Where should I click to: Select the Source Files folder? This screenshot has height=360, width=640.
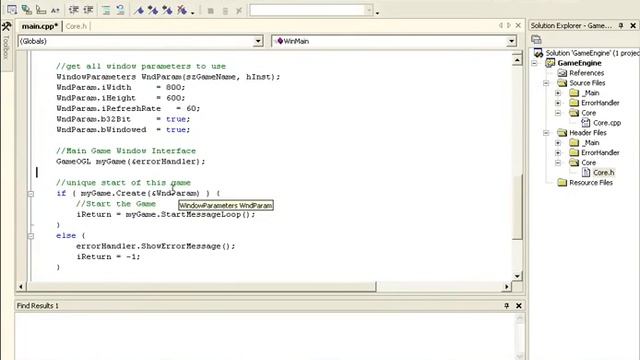click(x=587, y=83)
